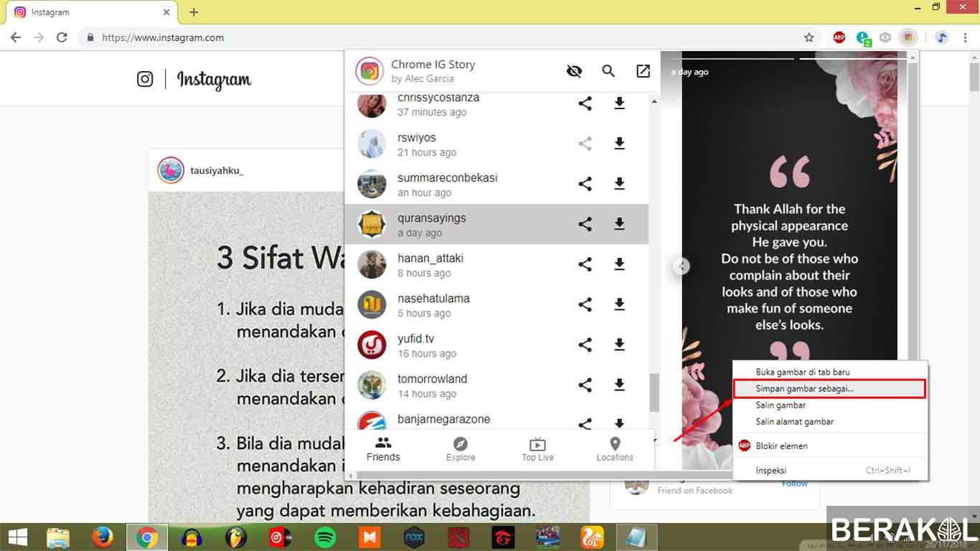Open the AdBlock Plus extension
980x551 pixels.
[x=839, y=37]
